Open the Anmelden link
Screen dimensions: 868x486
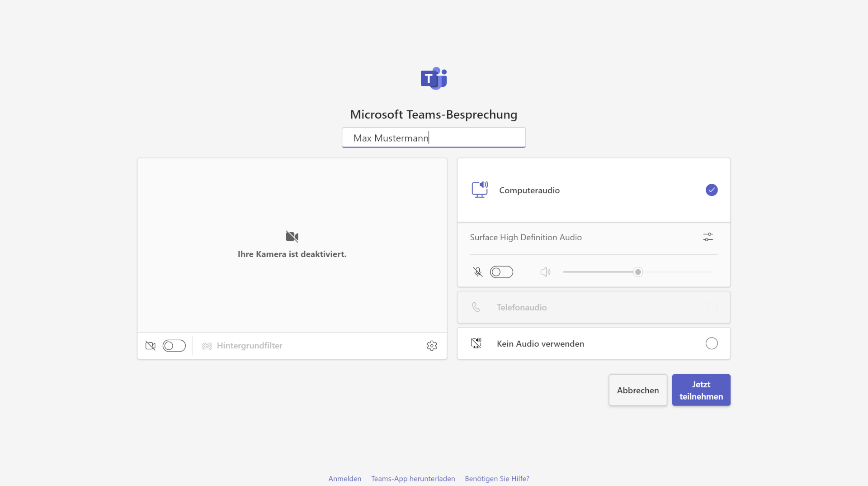[x=344, y=478]
